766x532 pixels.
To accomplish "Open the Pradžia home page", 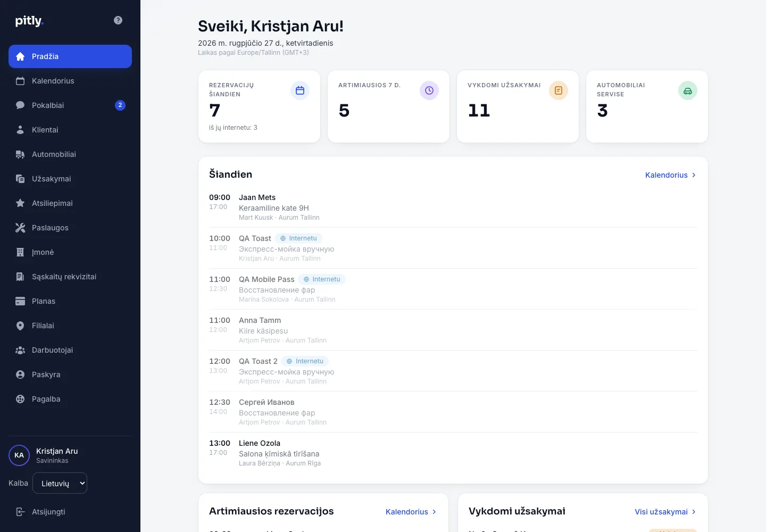I will click(70, 56).
